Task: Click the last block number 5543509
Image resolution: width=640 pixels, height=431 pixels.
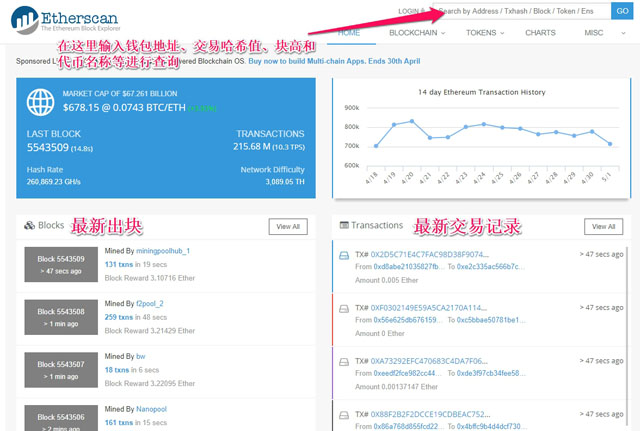Action: 48,147
